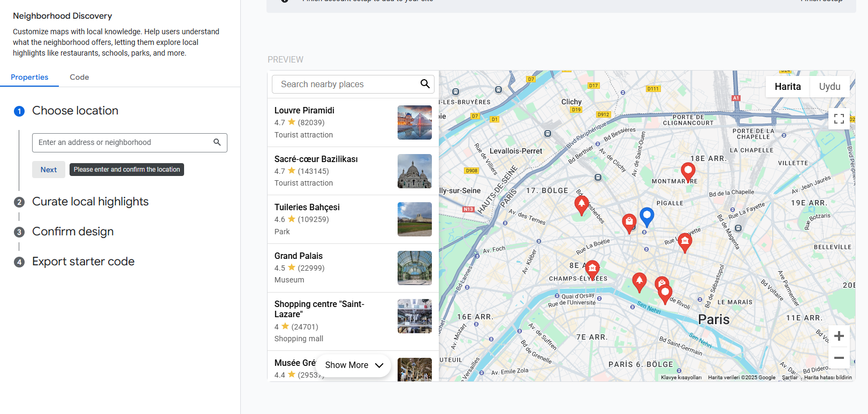Click the Next button

[49, 170]
